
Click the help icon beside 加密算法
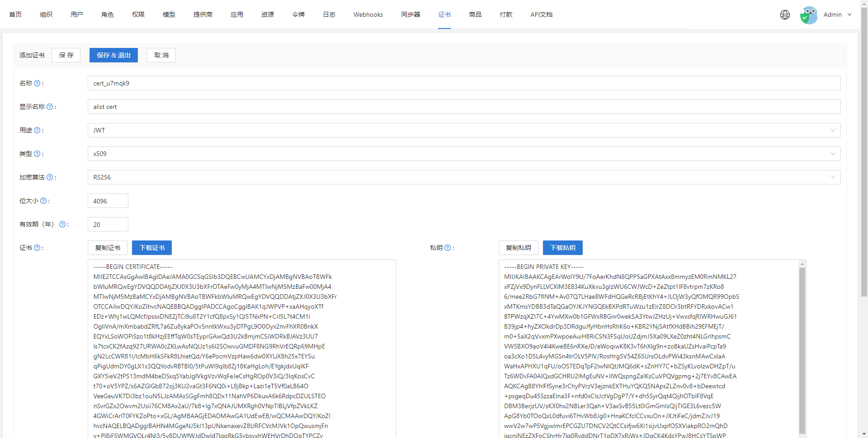click(49, 177)
